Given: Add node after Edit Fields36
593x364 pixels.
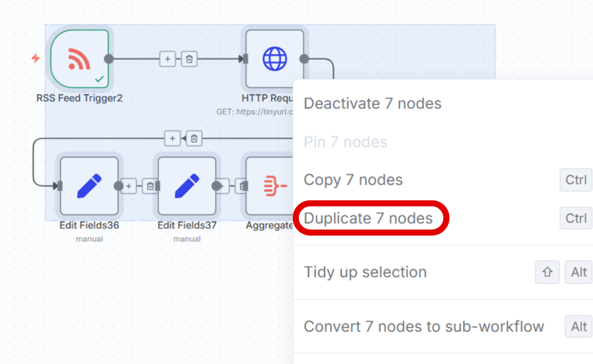Looking at the screenshot, I should [x=129, y=186].
